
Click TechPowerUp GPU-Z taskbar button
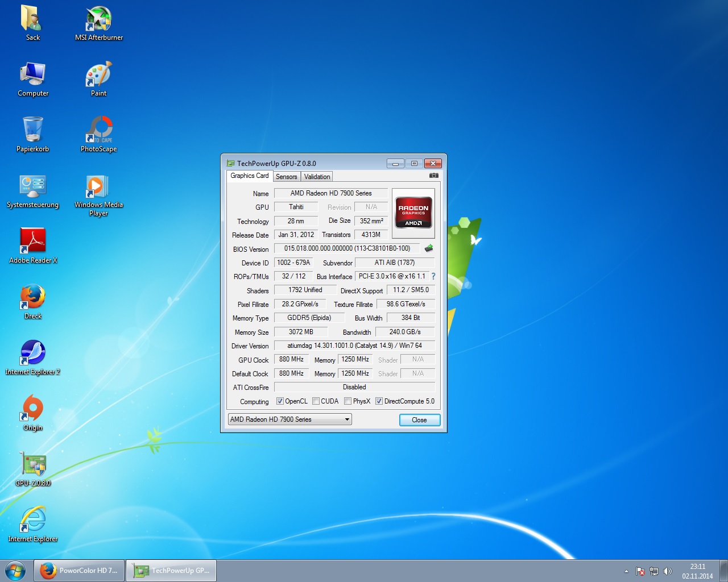[x=171, y=571]
